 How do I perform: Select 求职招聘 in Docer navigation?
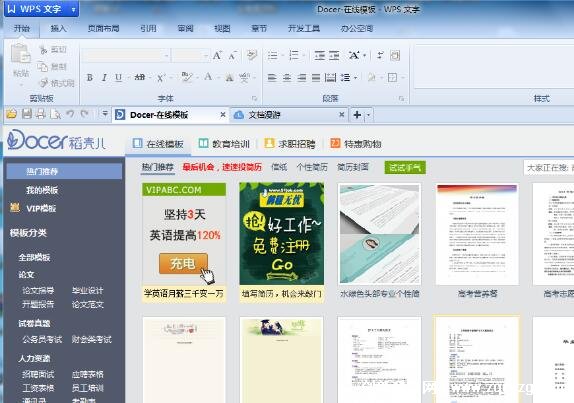(x=290, y=144)
